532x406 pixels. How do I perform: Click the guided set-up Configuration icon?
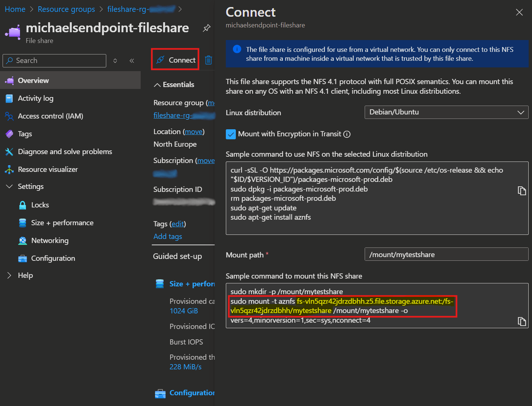click(x=160, y=393)
